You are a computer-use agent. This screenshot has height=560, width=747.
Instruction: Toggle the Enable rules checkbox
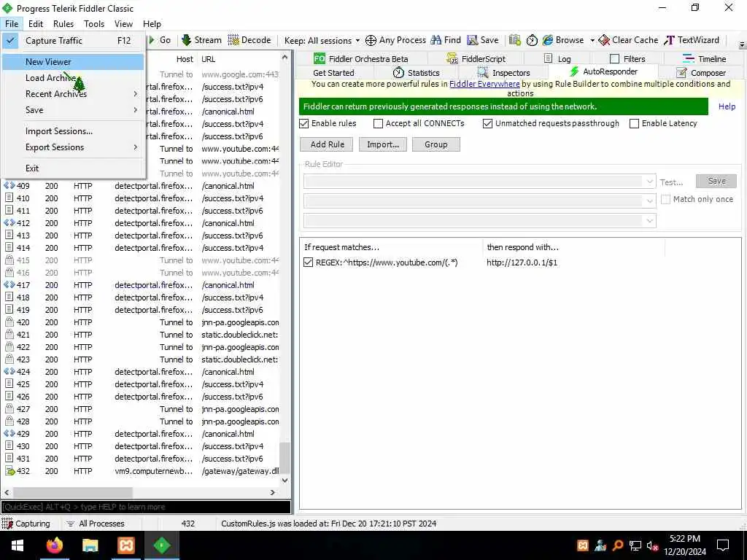pyautogui.click(x=304, y=124)
